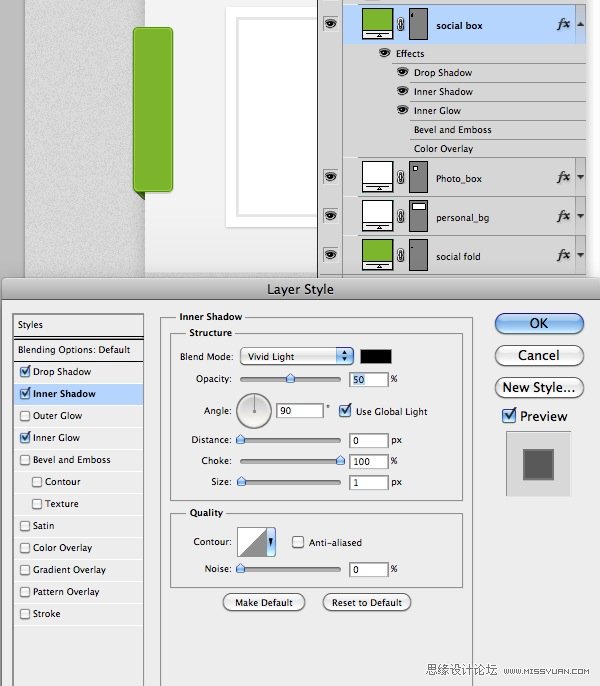
Task: Select the vector mask thumbnail of social fold layer
Action: [418, 255]
